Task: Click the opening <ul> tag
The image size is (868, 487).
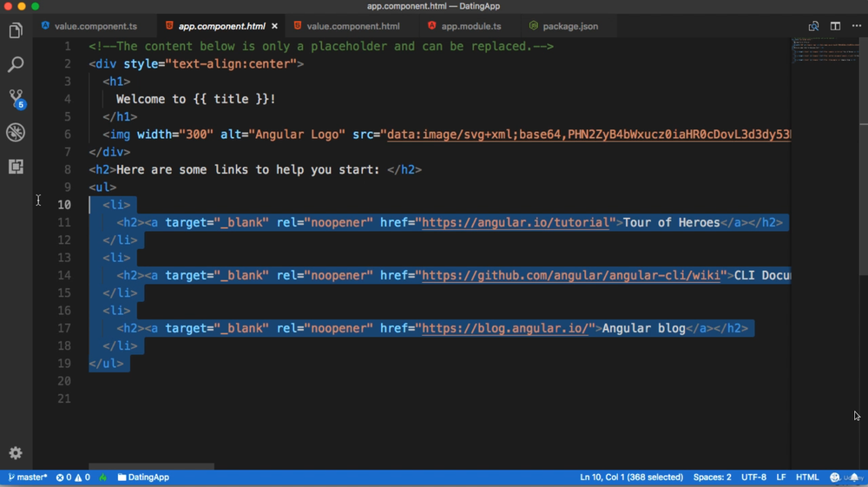Action: tap(102, 187)
